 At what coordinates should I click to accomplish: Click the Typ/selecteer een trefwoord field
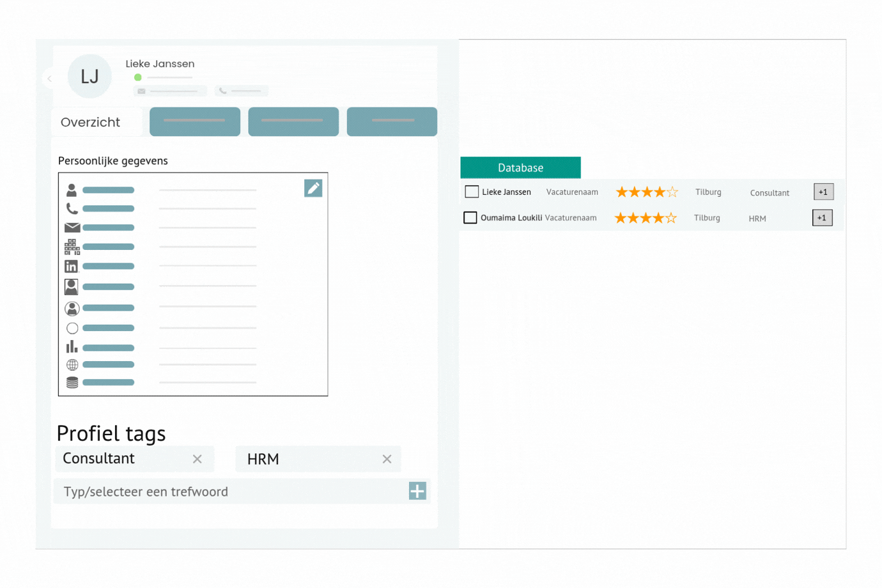tap(230, 491)
